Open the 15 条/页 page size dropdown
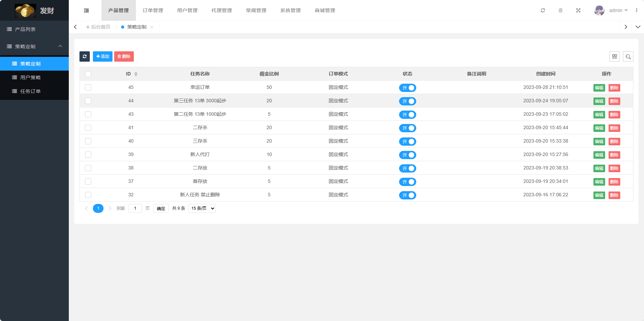 point(202,208)
